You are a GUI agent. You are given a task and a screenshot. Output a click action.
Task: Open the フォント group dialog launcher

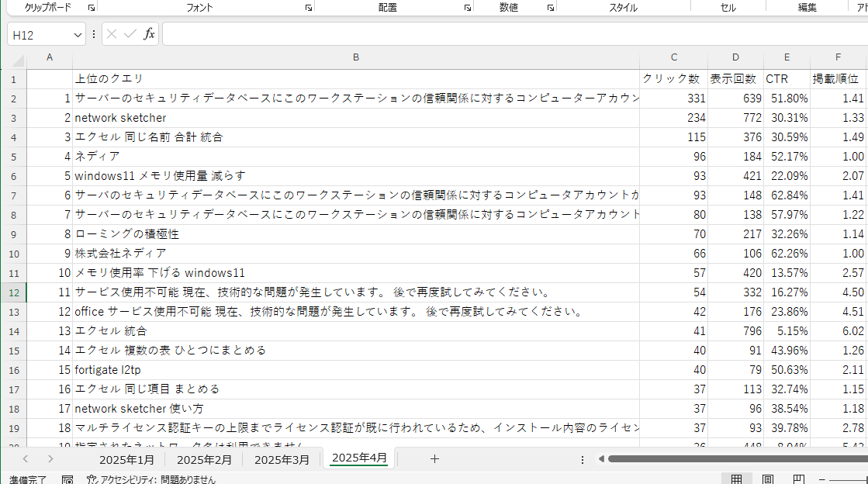click(308, 6)
